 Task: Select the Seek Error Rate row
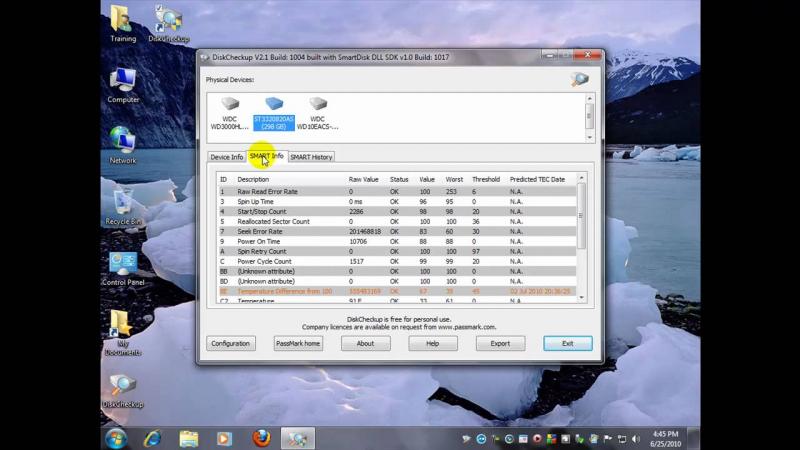396,232
